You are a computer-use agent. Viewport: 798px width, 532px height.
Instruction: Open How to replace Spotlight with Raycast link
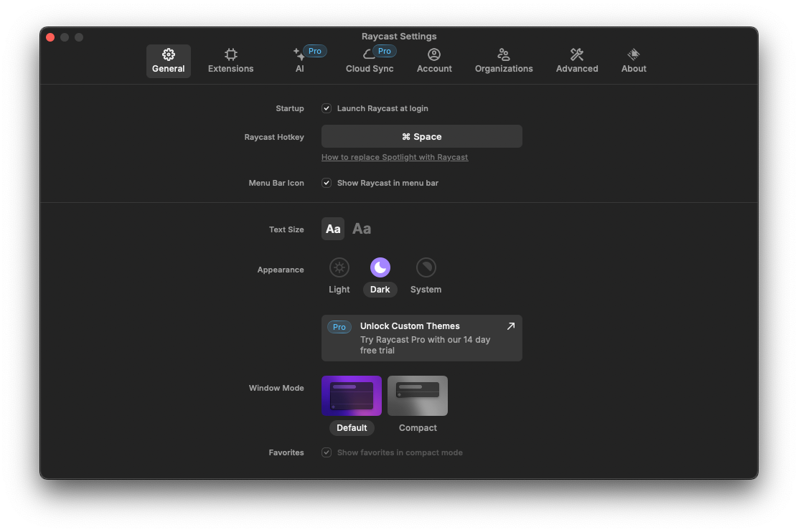(x=395, y=157)
